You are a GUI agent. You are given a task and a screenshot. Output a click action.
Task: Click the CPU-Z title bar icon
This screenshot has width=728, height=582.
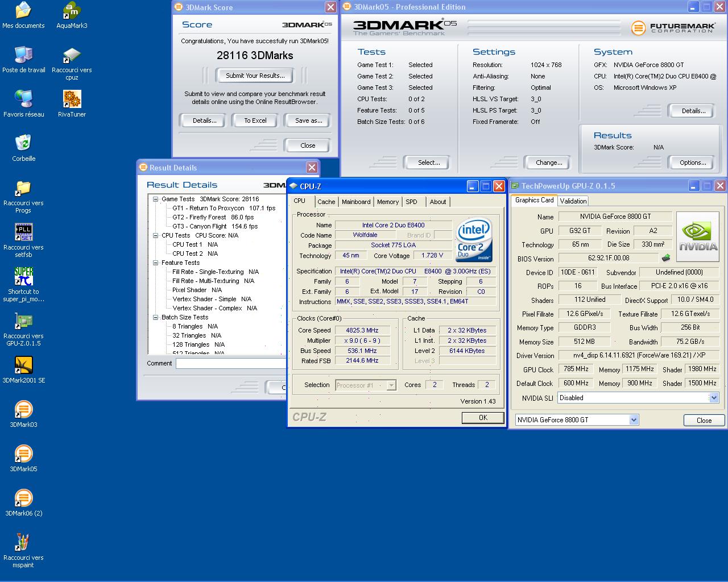pyautogui.click(x=293, y=186)
